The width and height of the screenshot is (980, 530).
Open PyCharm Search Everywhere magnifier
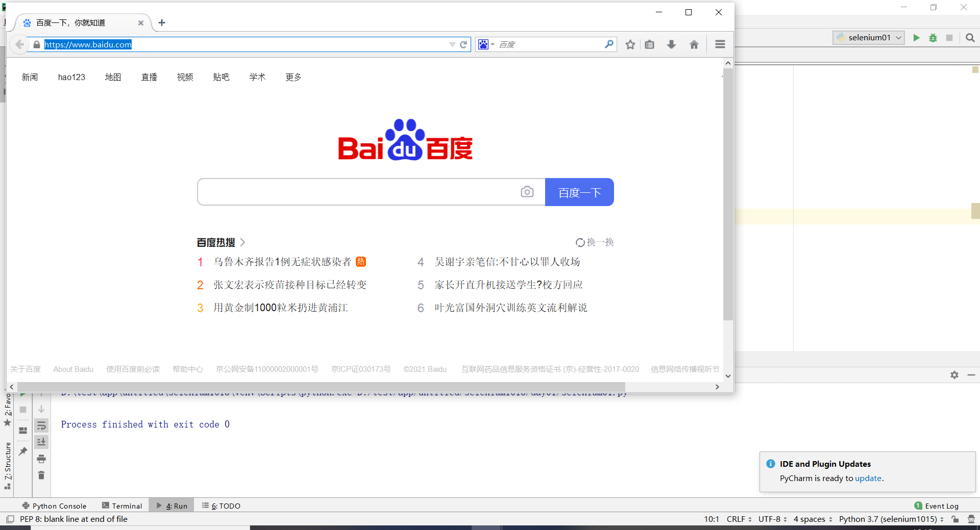point(970,38)
